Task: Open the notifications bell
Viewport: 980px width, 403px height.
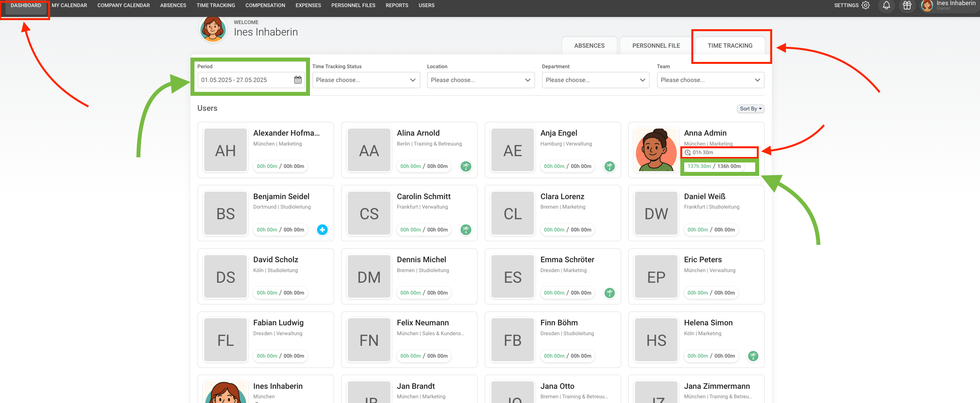Action: pos(887,6)
